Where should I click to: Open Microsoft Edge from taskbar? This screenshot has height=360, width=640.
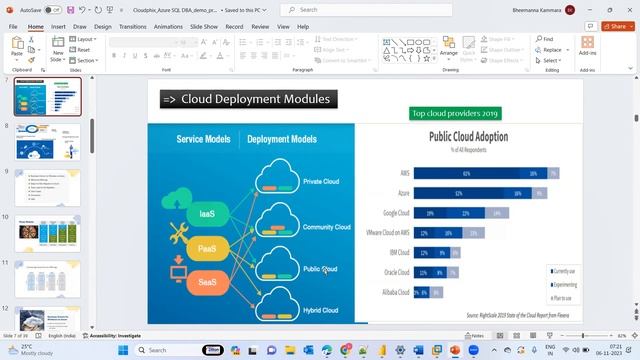pyautogui.click(x=327, y=350)
